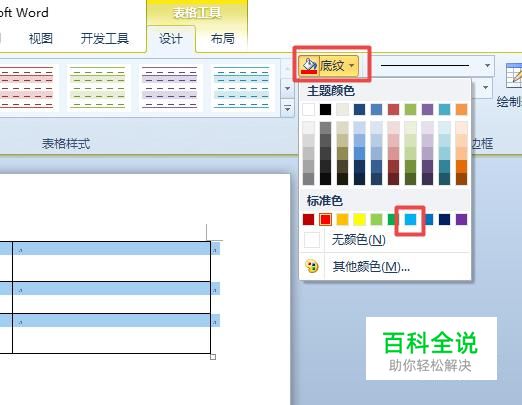Choose the purple standard color
Viewport: 522px width, 405px height.
pyautogui.click(x=461, y=219)
